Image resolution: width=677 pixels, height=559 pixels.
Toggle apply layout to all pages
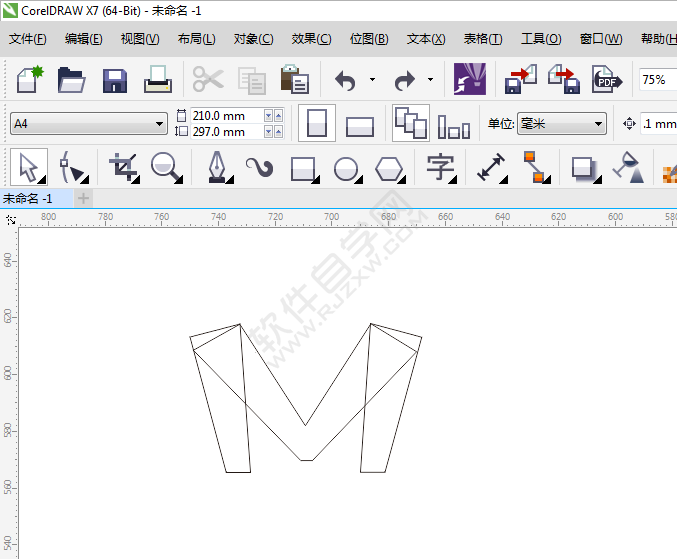(x=410, y=123)
